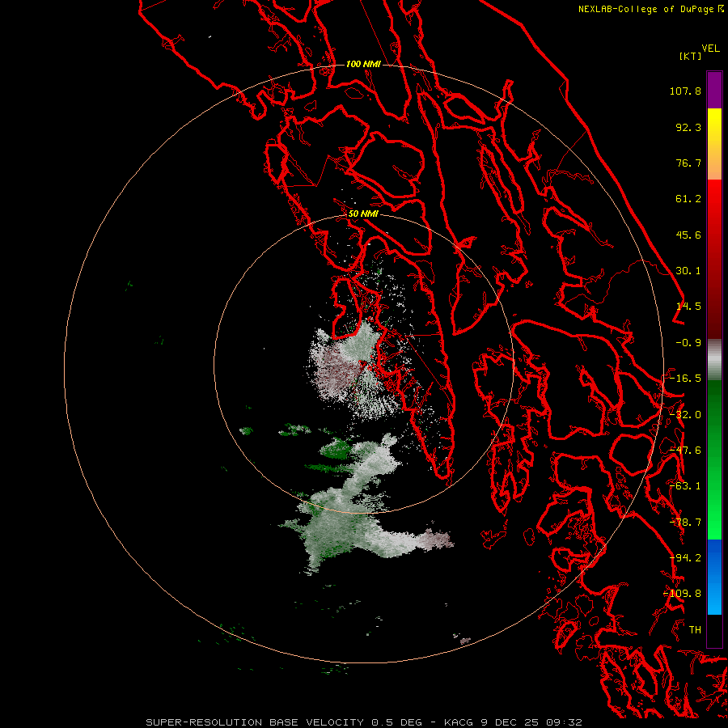This screenshot has width=728, height=728.
Task: Pick the black TH segment of the color bar
Action: pos(714,630)
